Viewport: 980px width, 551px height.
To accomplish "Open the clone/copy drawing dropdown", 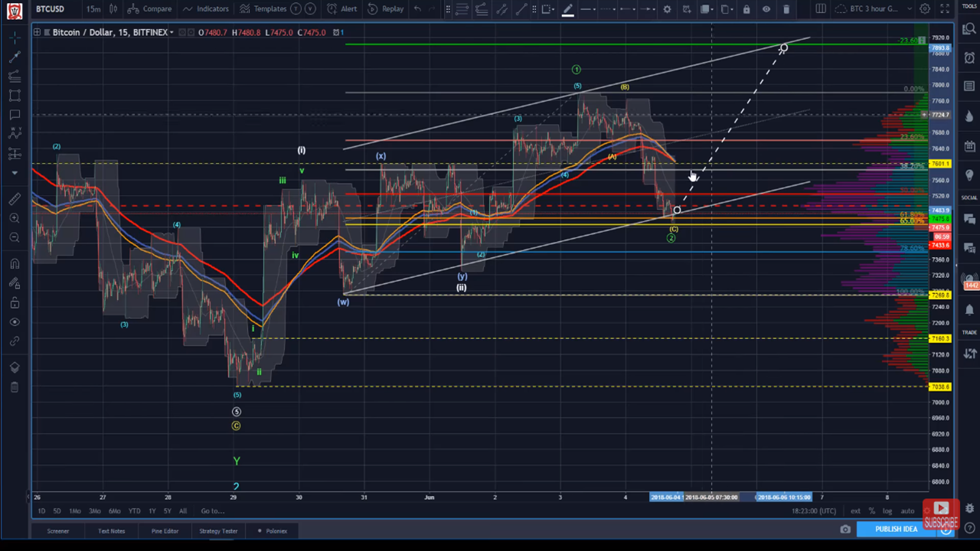I will 727,9.
